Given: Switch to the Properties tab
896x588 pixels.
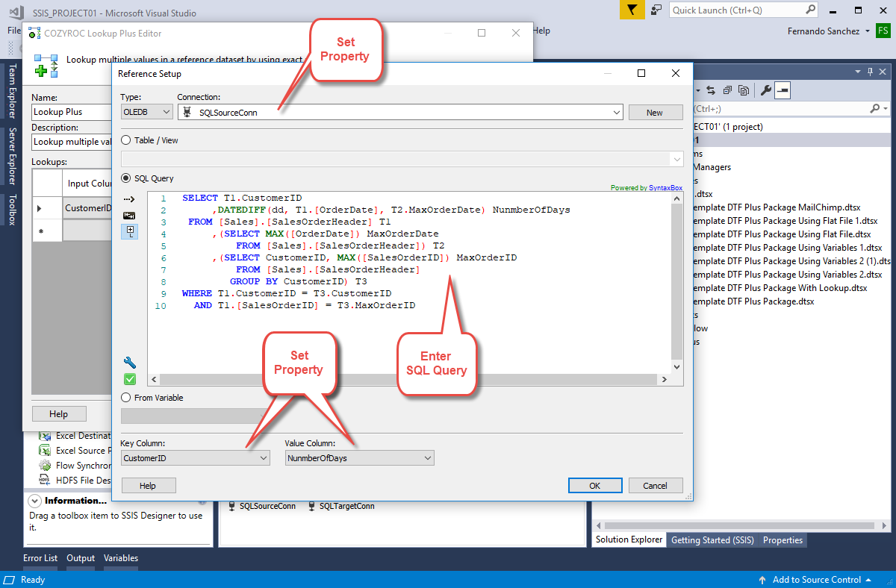Looking at the screenshot, I should point(783,540).
